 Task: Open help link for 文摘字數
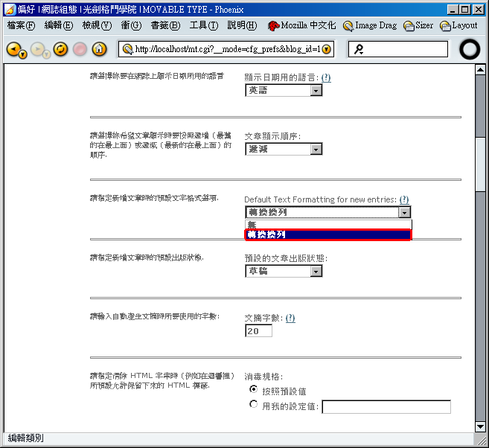[x=290, y=318]
